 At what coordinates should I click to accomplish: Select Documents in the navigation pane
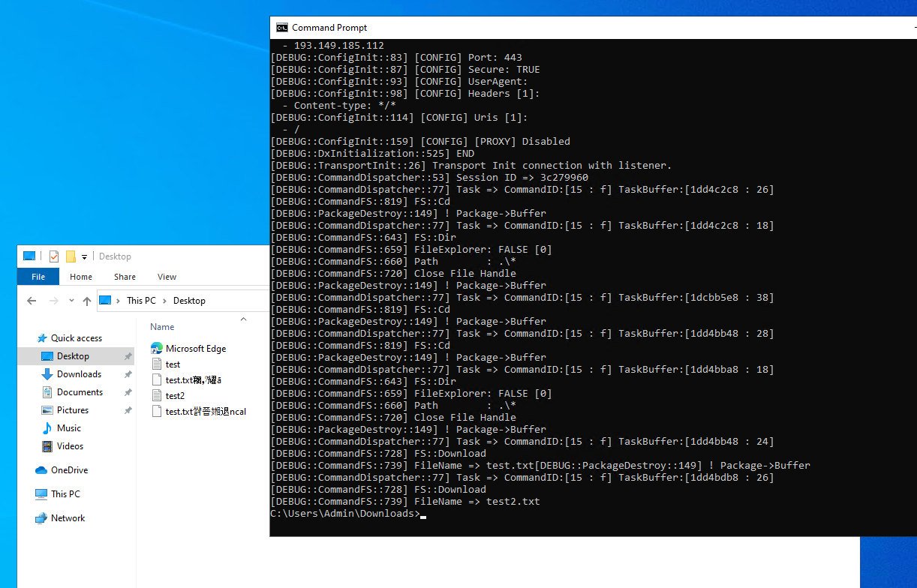(80, 391)
